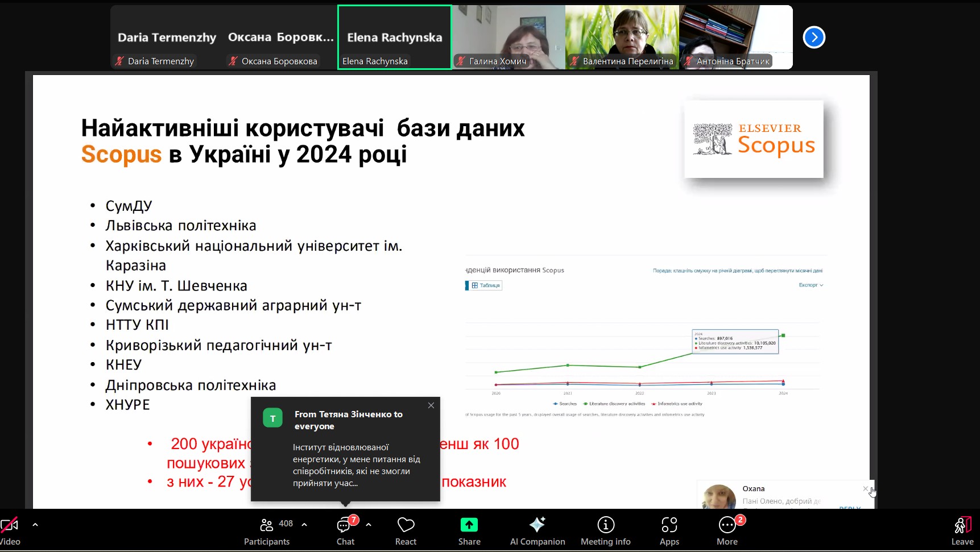The width and height of the screenshot is (980, 552).
Task: Click the 2024 data point on green line
Action: point(783,335)
